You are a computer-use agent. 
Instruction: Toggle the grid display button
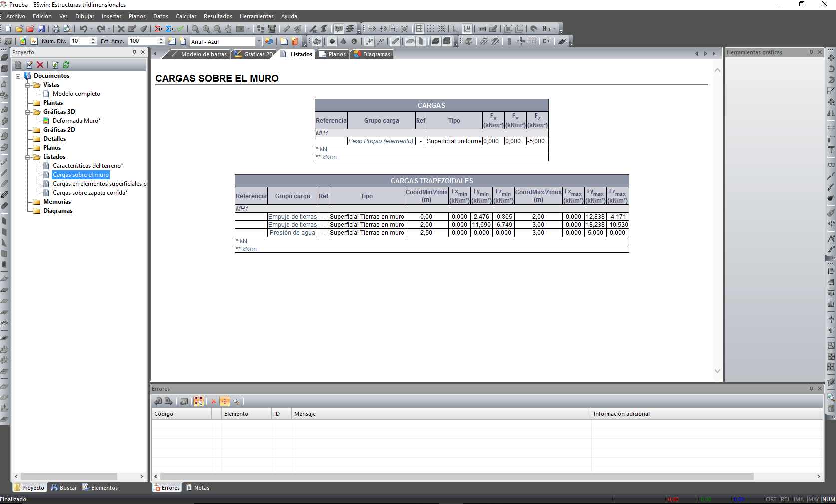coord(419,29)
